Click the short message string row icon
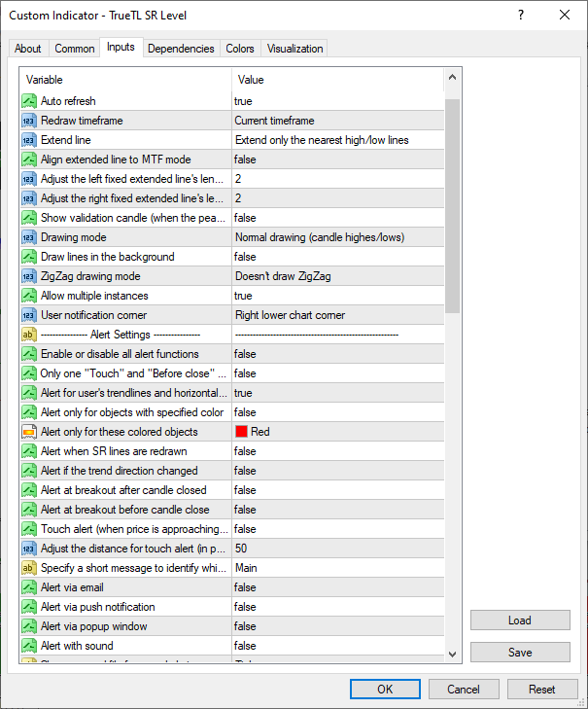The image size is (588, 709). click(x=29, y=568)
